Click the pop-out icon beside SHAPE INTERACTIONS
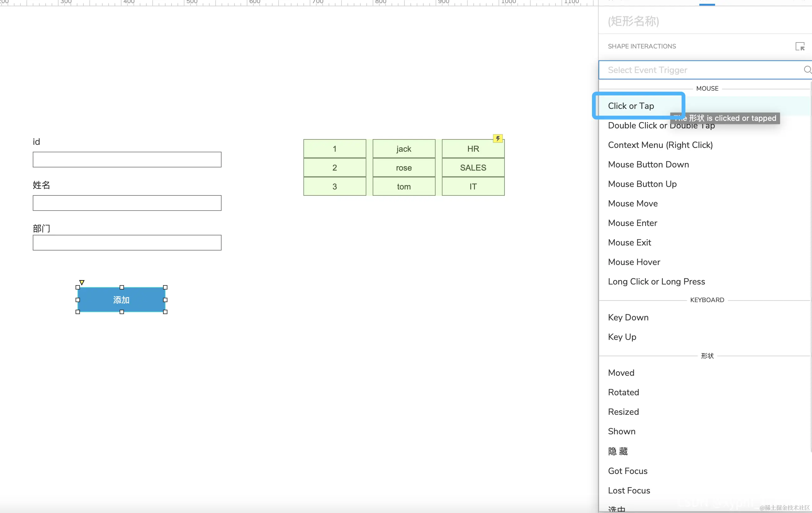Screen dimensions: 812x513 pyautogui.click(x=799, y=46)
